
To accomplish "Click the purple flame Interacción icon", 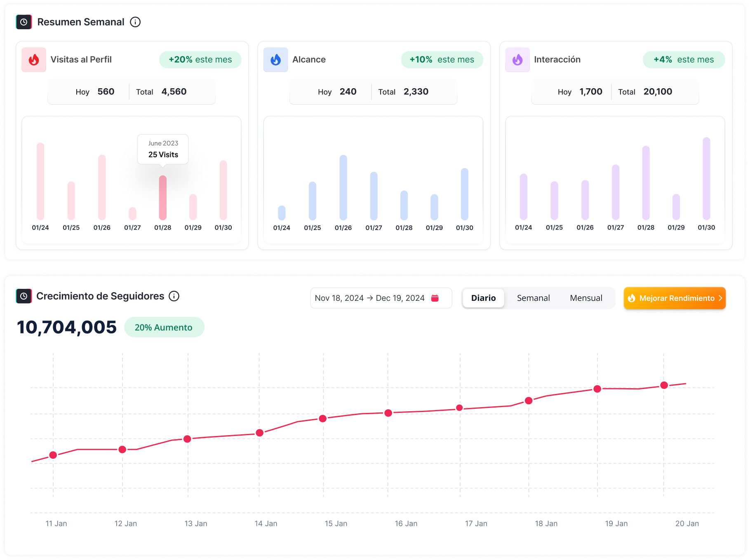I will point(517,60).
